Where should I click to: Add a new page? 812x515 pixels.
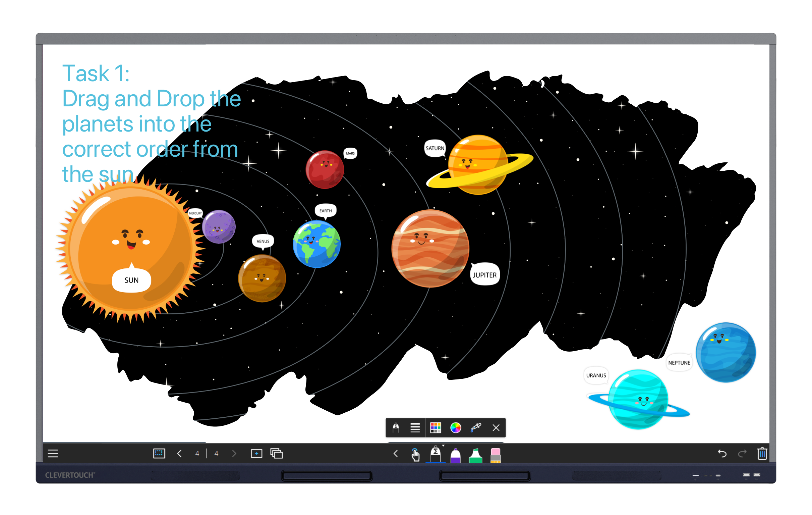[x=256, y=453]
